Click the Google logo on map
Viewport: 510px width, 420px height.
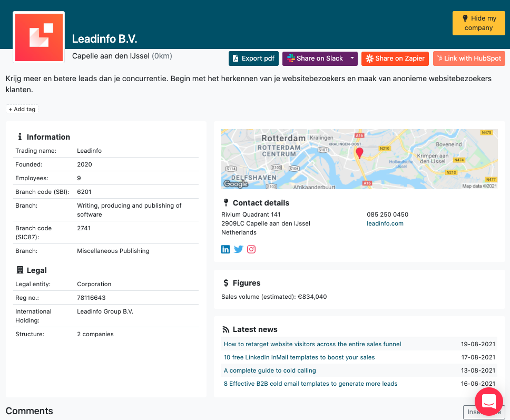(236, 184)
